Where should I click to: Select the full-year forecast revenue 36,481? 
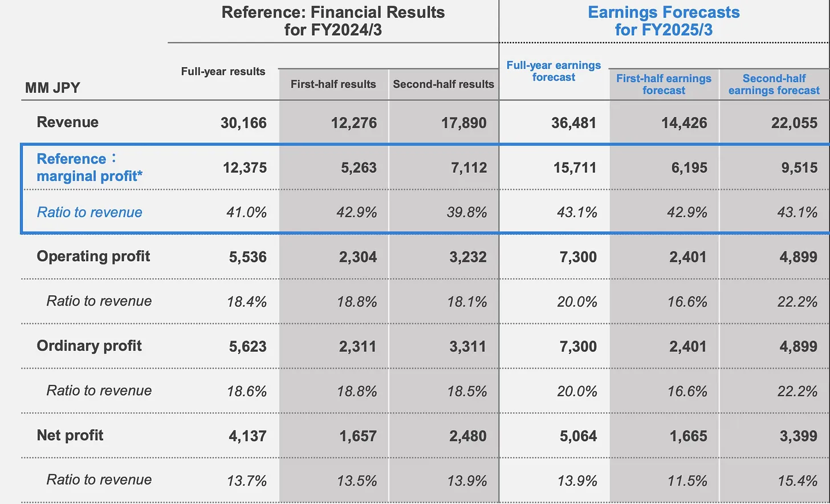[573, 123]
